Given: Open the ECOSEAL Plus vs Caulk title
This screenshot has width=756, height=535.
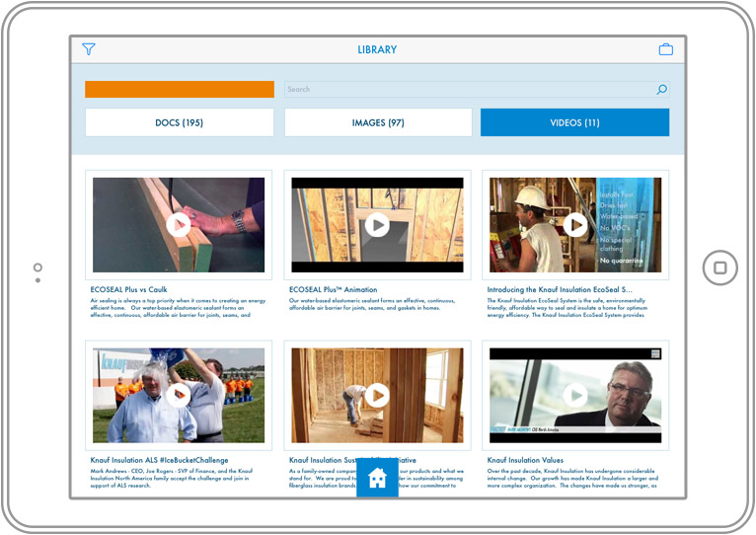Looking at the screenshot, I should [128, 289].
